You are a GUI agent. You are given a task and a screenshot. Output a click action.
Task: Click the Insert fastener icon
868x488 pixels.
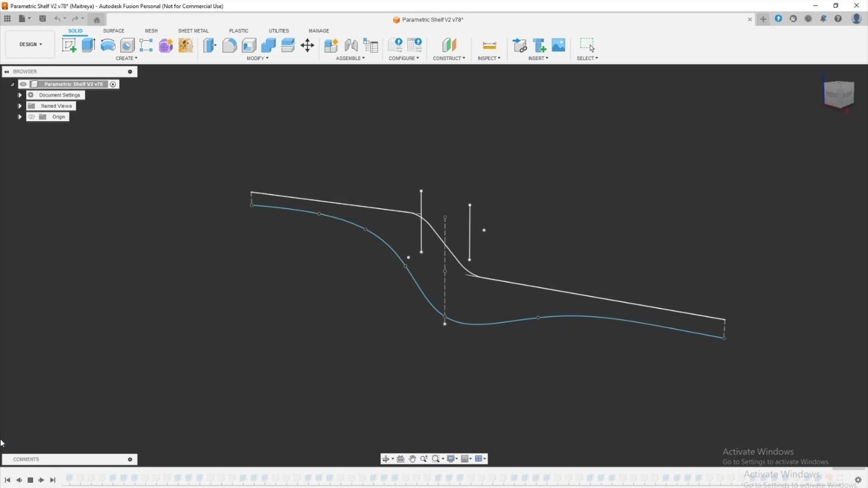(x=539, y=45)
